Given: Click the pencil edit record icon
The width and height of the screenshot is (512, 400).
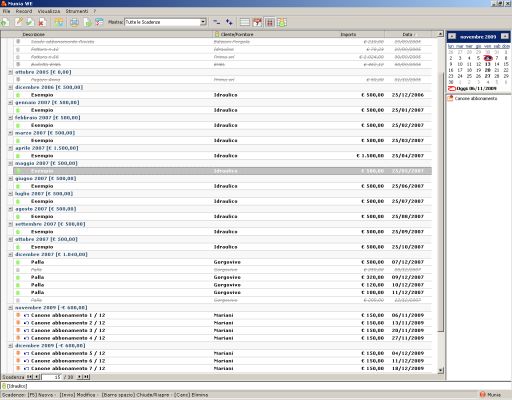Looking at the screenshot, I should click(19, 22).
